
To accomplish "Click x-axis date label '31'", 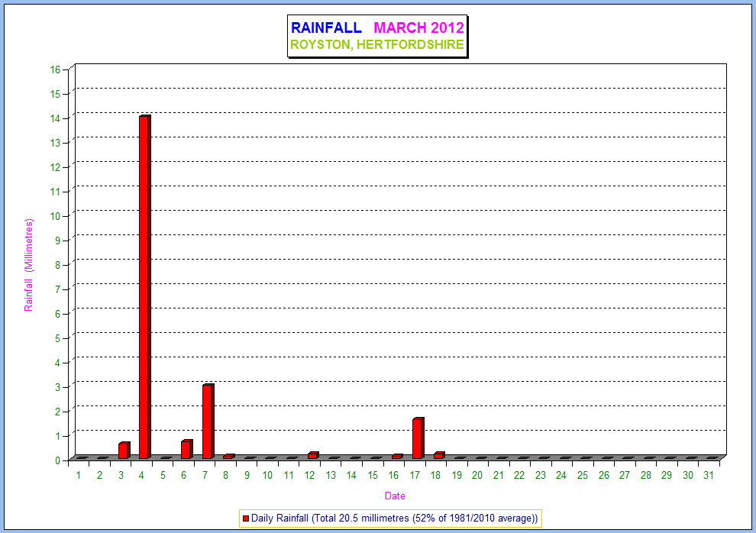I will [708, 475].
